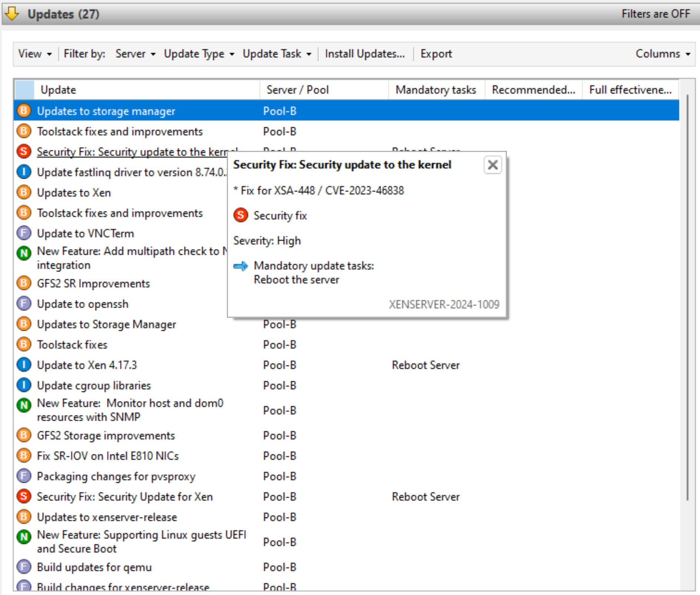This screenshot has height=595, width=700.
Task: Close the Security Fix details popup
Action: (x=493, y=165)
